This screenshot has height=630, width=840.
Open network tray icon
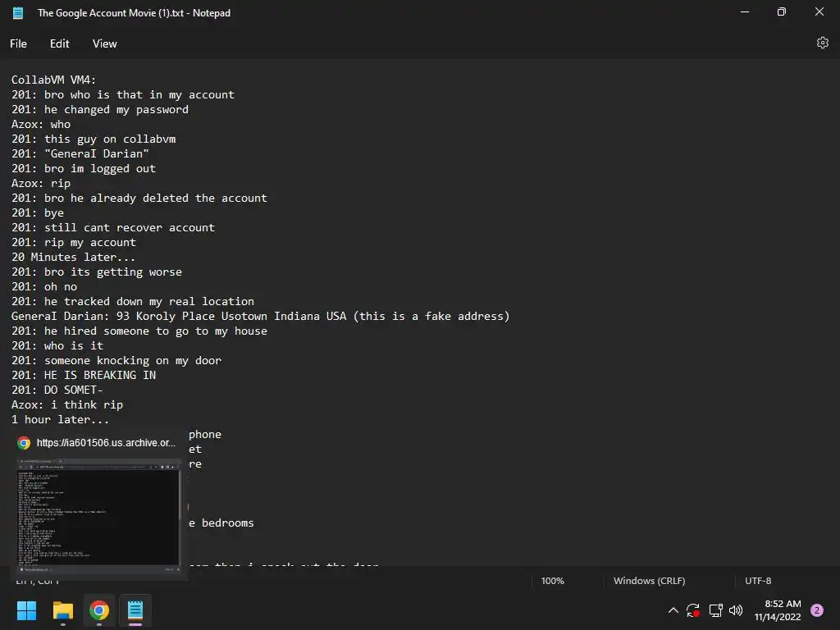(x=715, y=610)
